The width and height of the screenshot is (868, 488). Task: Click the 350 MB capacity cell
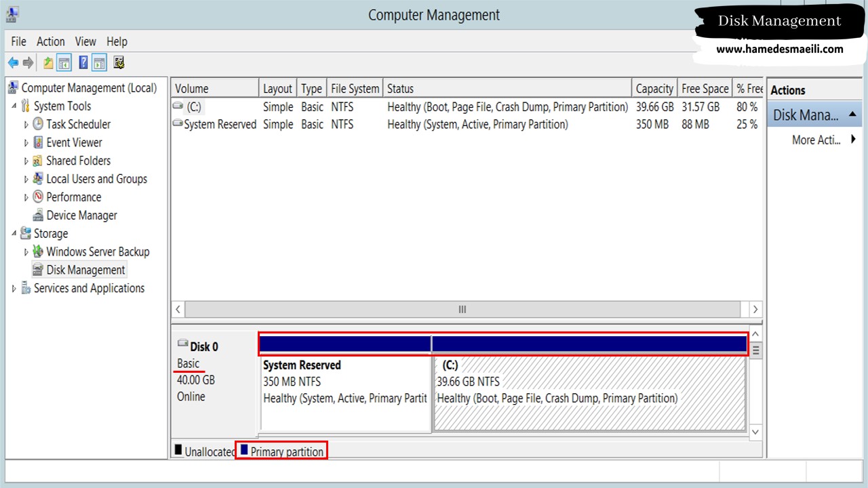click(652, 125)
